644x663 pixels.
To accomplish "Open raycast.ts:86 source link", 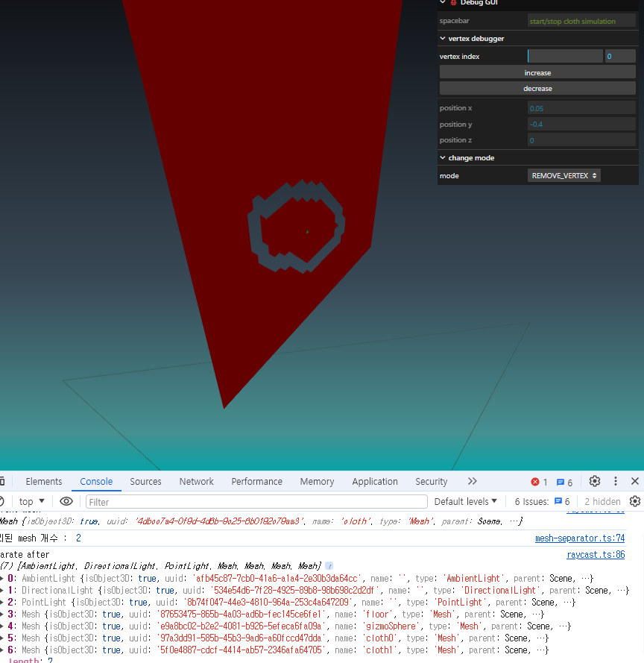I will 596,554.
